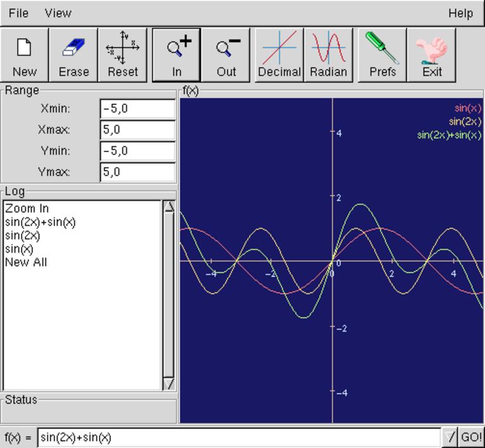Screen dimensions: 485x448
Task: Open the File menu
Action: [18, 13]
